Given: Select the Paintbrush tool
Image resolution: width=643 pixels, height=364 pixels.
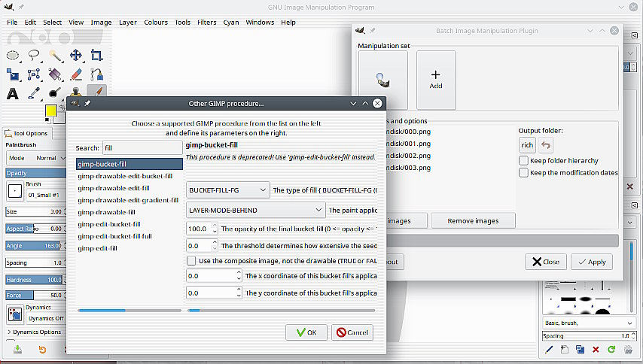Looking at the screenshot, I should (97, 91).
